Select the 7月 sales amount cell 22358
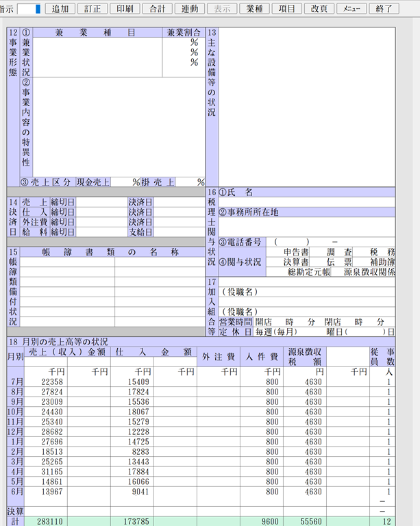The width and height of the screenshot is (420, 526). pos(46,381)
